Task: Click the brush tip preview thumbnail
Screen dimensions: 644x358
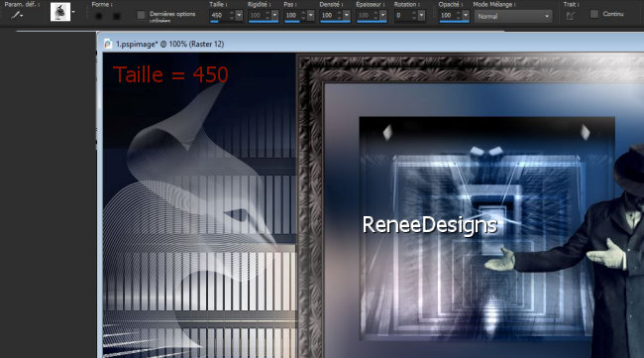Action: coord(60,12)
